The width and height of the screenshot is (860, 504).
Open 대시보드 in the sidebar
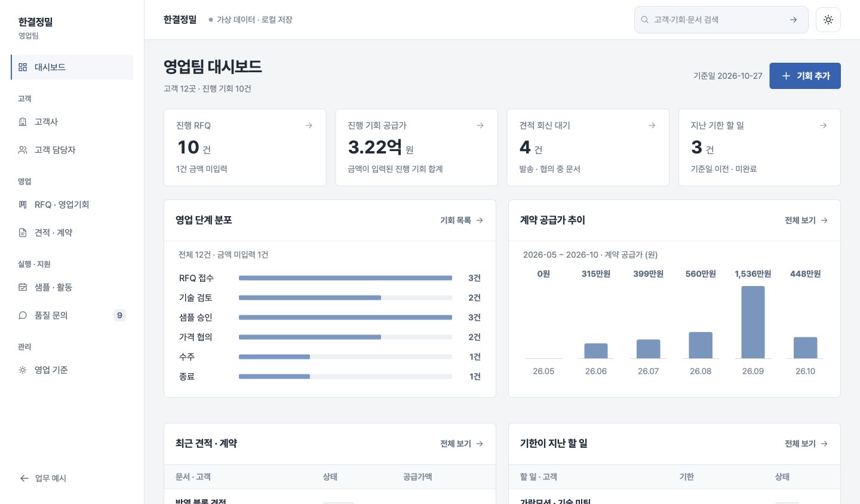(72, 67)
